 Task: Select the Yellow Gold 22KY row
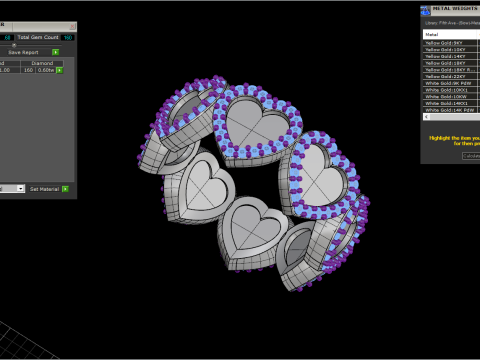pyautogui.click(x=450, y=76)
